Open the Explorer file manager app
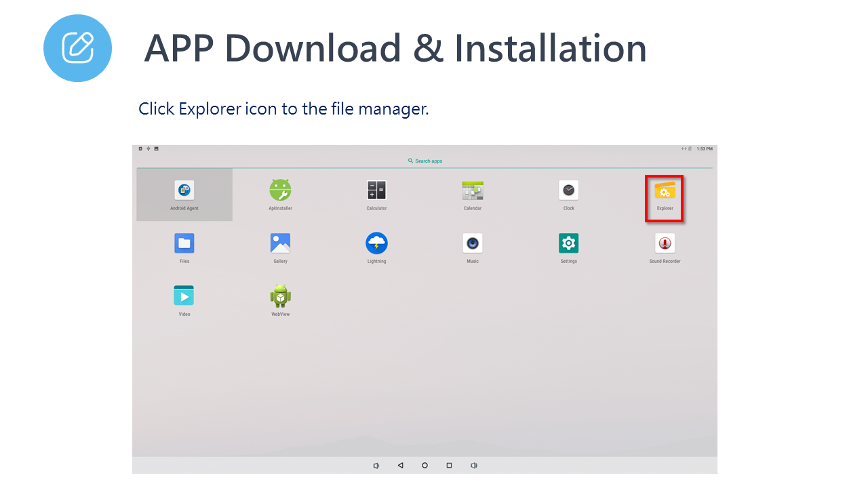This screenshot has height=488, width=868. [x=665, y=191]
